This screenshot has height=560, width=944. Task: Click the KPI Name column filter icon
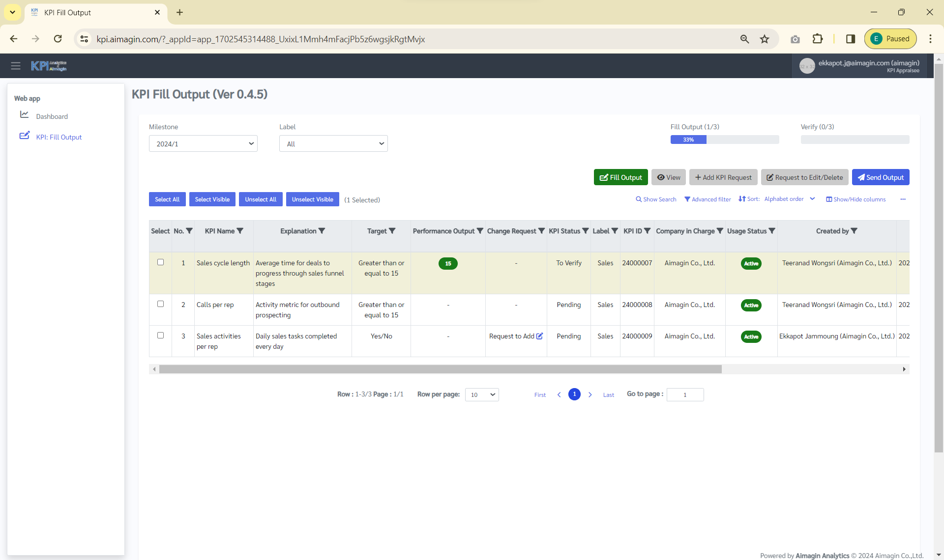pos(240,231)
